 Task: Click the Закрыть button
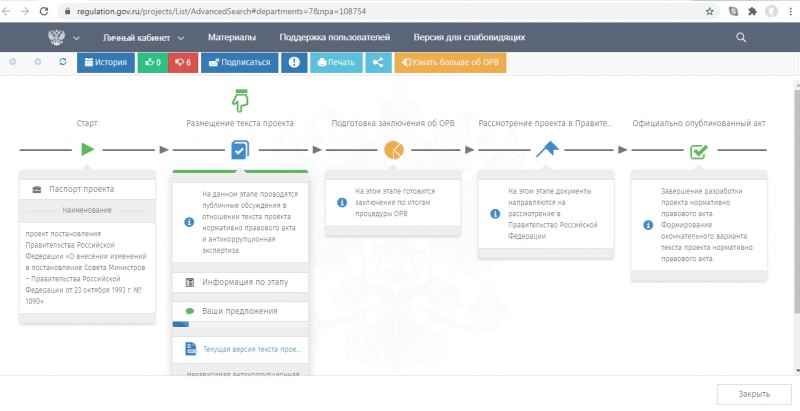point(753,393)
